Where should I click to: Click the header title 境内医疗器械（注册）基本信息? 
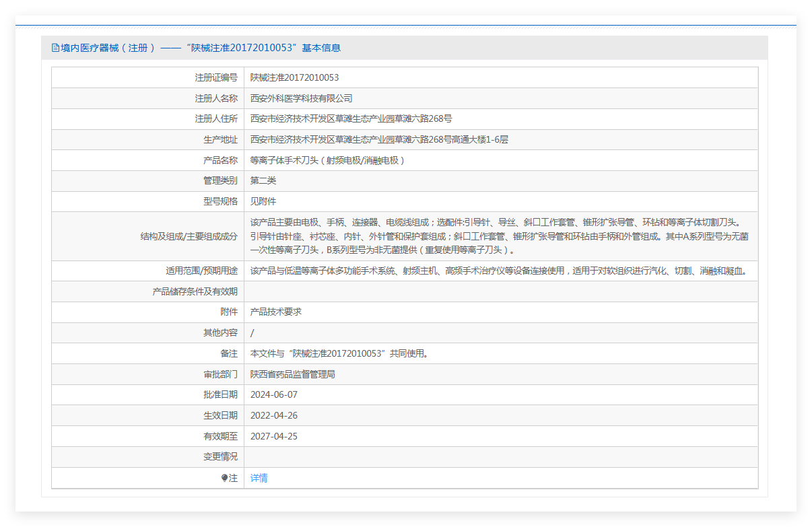click(x=201, y=48)
